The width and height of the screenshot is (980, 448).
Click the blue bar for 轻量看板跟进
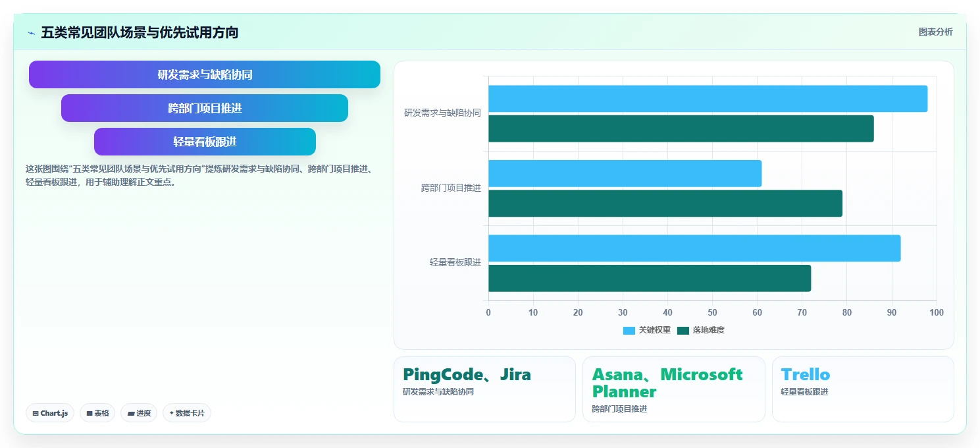click(x=694, y=248)
